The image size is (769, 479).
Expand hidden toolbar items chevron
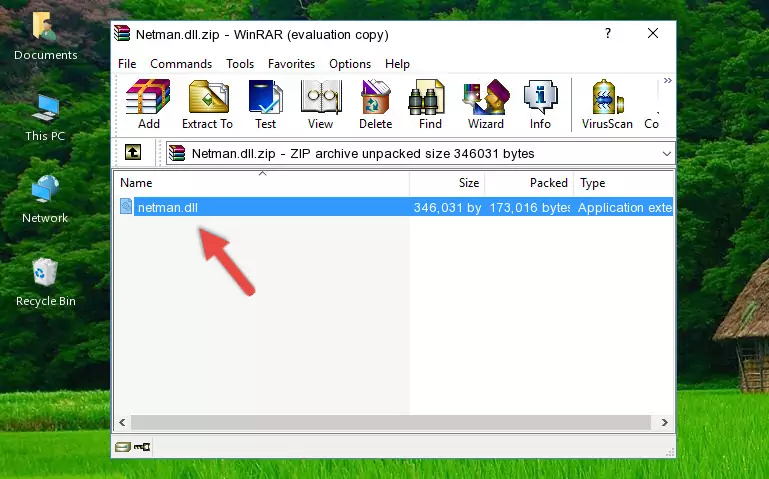point(667,80)
